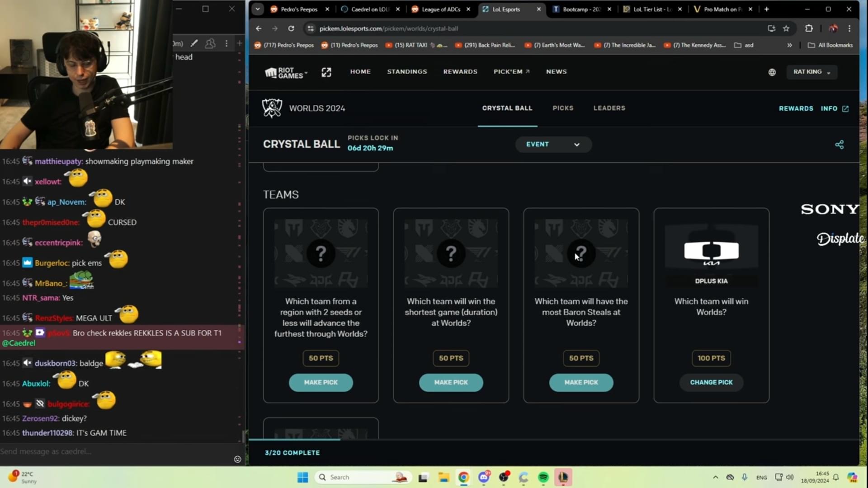The height and width of the screenshot is (488, 868).
Task: Show hidden system tray icons
Action: pos(715,477)
